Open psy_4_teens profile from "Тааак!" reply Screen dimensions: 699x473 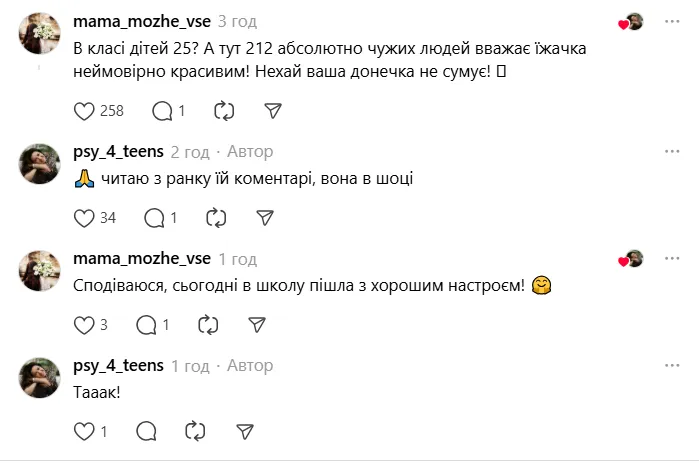point(118,366)
